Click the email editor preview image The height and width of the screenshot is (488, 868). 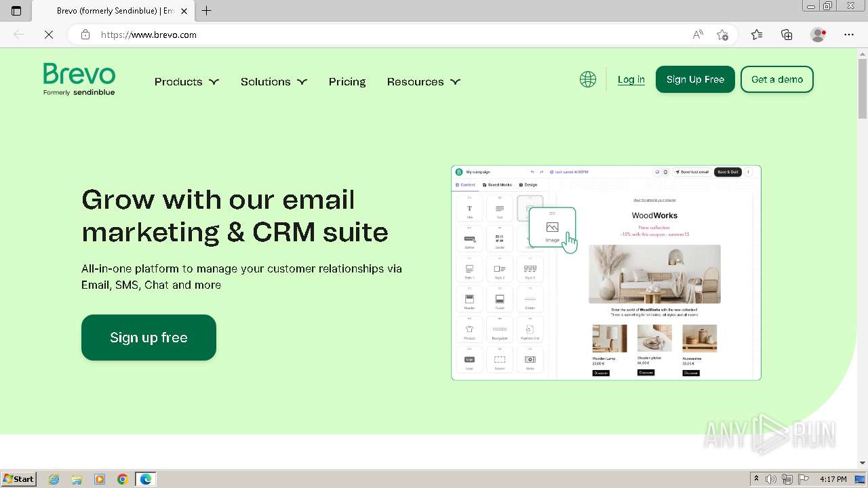(x=606, y=272)
